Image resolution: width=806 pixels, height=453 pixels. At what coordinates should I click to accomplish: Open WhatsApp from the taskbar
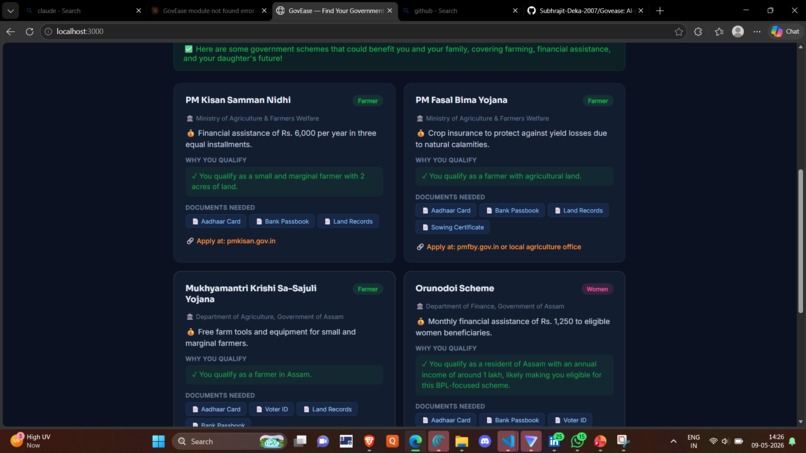pyautogui.click(x=578, y=441)
